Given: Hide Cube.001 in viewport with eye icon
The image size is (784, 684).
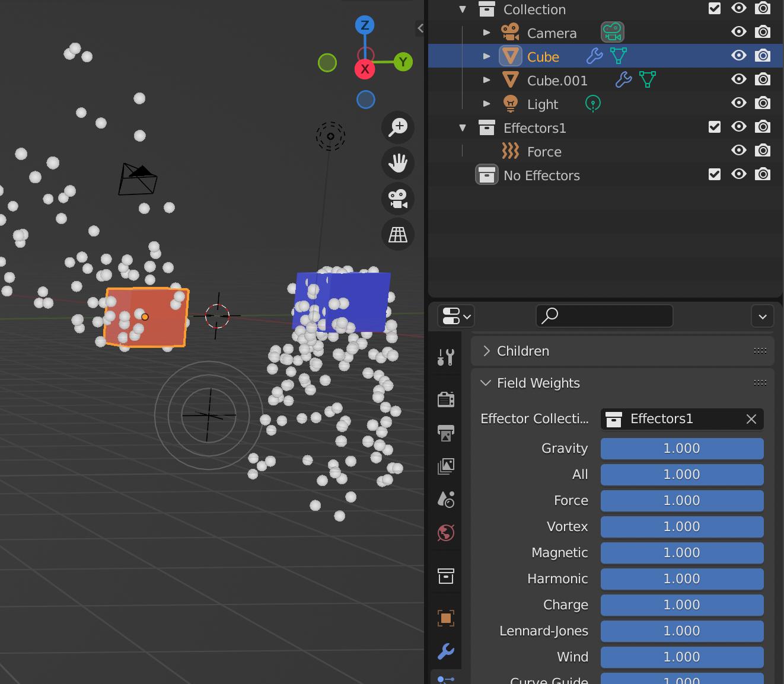Looking at the screenshot, I should (x=739, y=79).
